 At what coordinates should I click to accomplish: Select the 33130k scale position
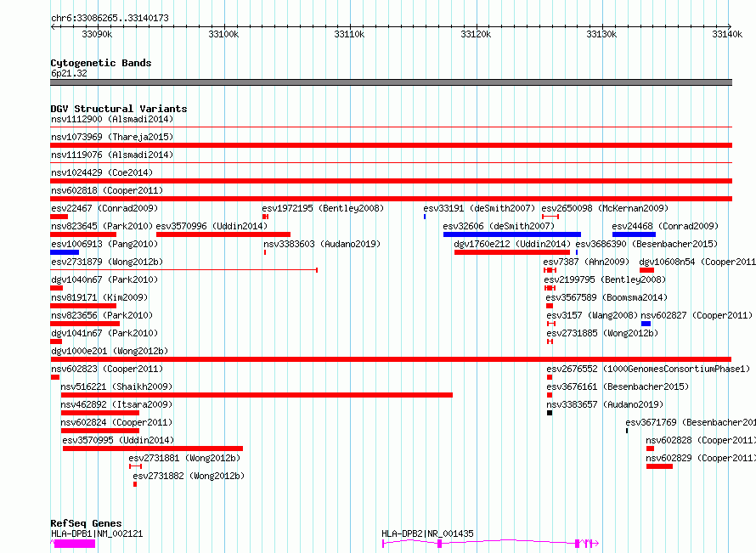click(x=601, y=34)
